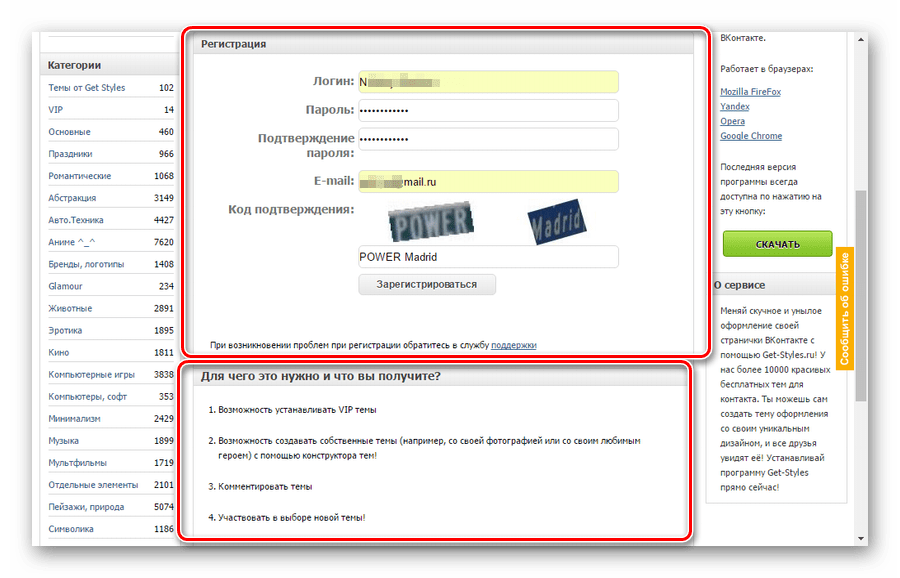Open the Минимализм category
Image resolution: width=900 pixels, height=578 pixels.
[74, 419]
